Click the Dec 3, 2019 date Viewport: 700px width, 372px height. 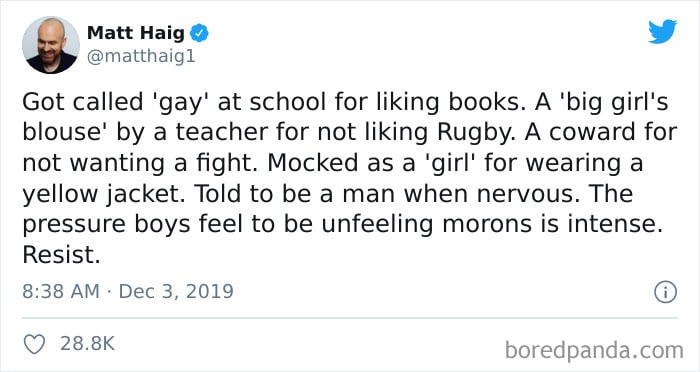tap(176, 292)
